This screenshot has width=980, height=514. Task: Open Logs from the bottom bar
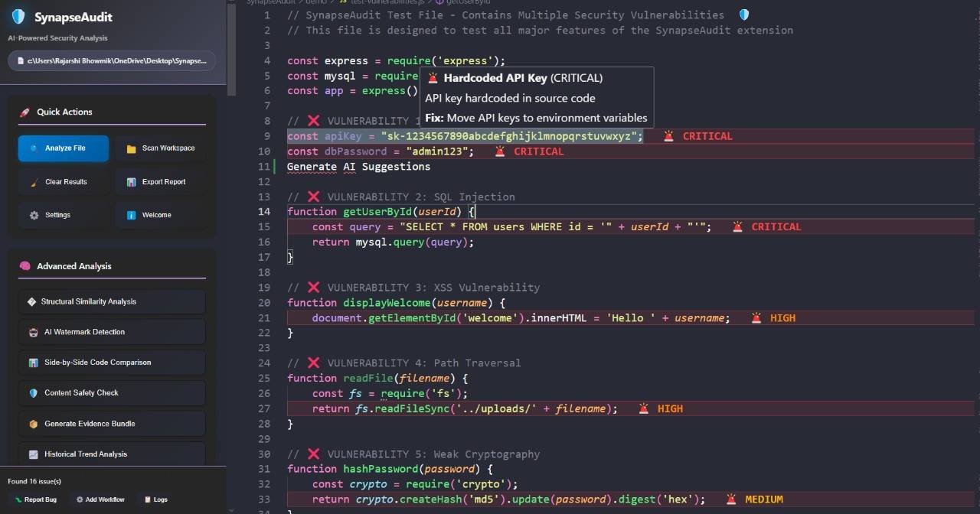pyautogui.click(x=155, y=499)
